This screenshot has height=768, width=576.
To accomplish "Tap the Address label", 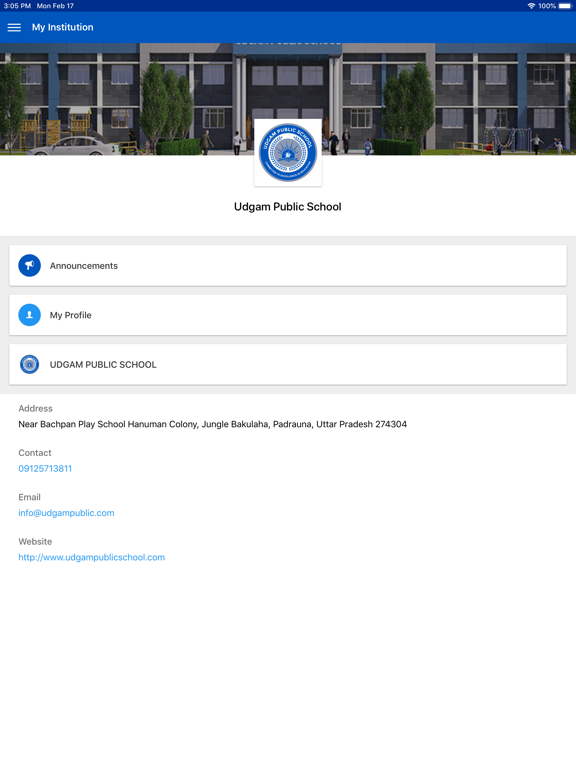I will coord(35,408).
